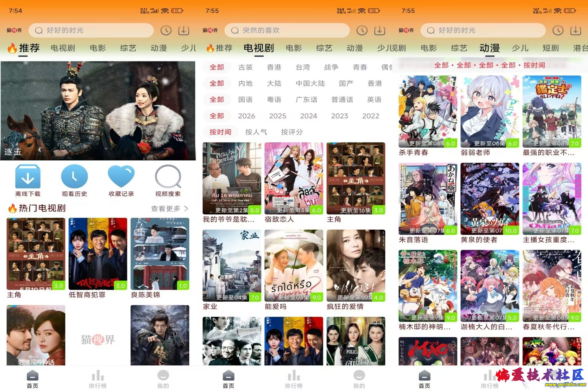Image resolution: width=588 pixels, height=392 pixels.
Task: Open 低智商犯罪 poster in 热门电视剧
Action: (x=98, y=254)
